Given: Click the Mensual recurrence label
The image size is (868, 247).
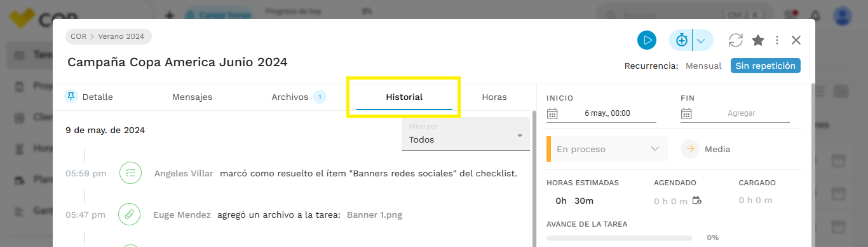Looking at the screenshot, I should point(703,66).
